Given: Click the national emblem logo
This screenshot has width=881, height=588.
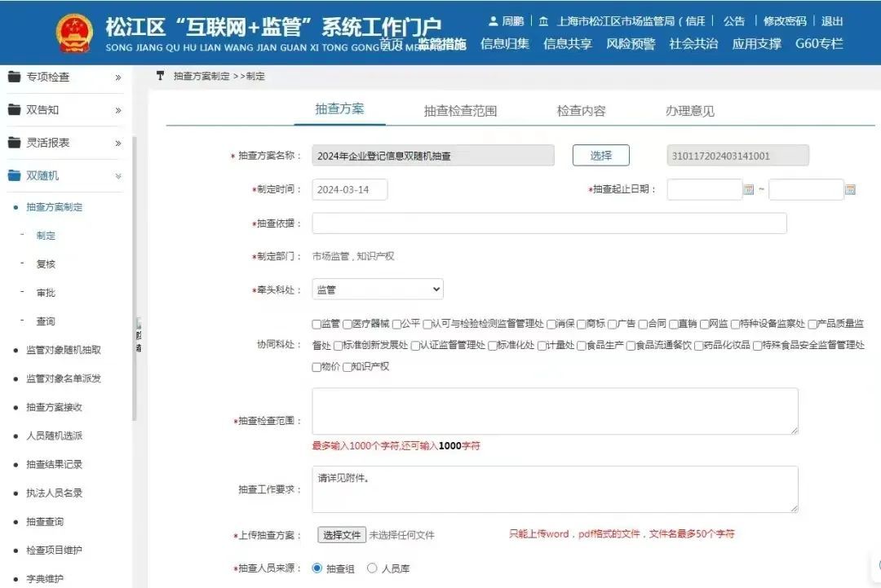Looking at the screenshot, I should click(x=74, y=33).
